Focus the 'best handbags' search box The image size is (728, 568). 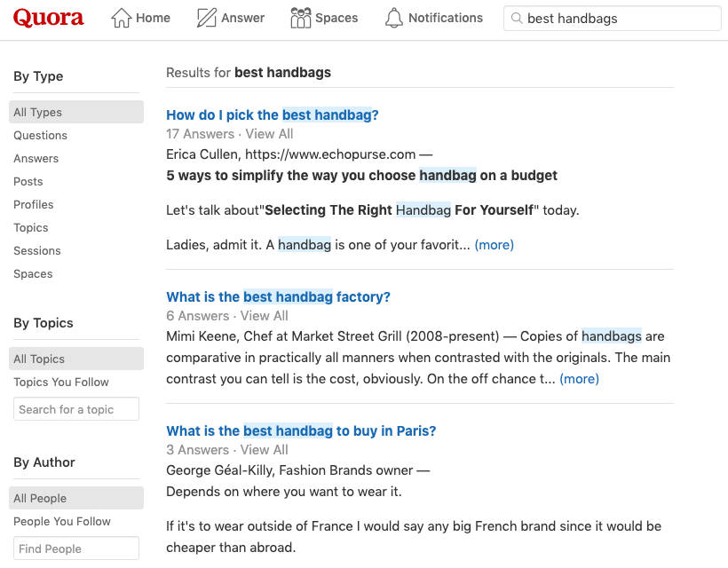click(612, 18)
